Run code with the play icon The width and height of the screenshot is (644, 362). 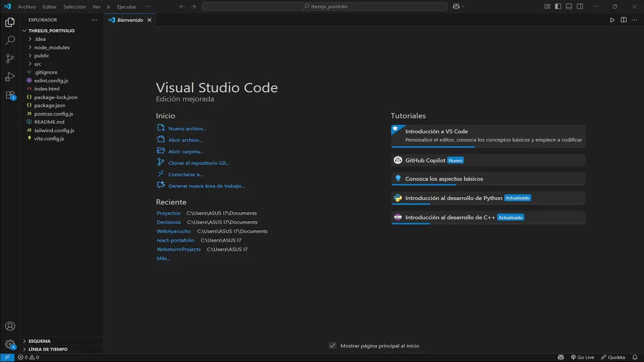pyautogui.click(x=612, y=20)
